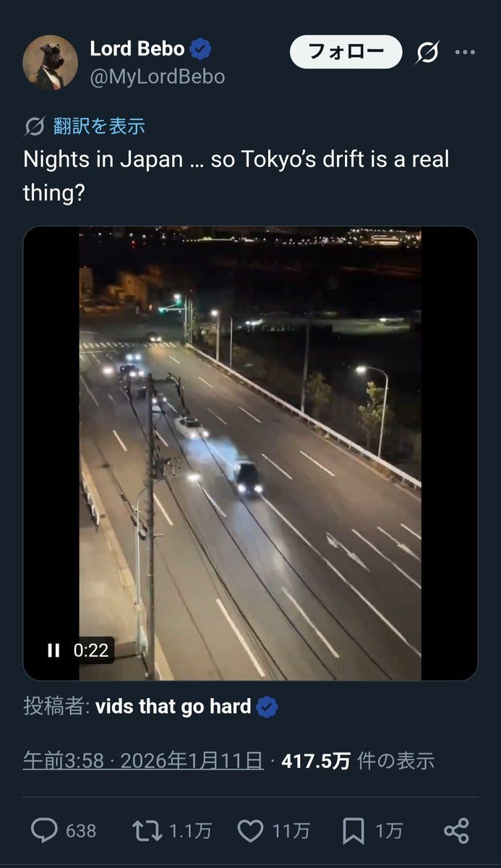Bookmark this post
Viewport: 501px width, 868px height.
tap(353, 830)
